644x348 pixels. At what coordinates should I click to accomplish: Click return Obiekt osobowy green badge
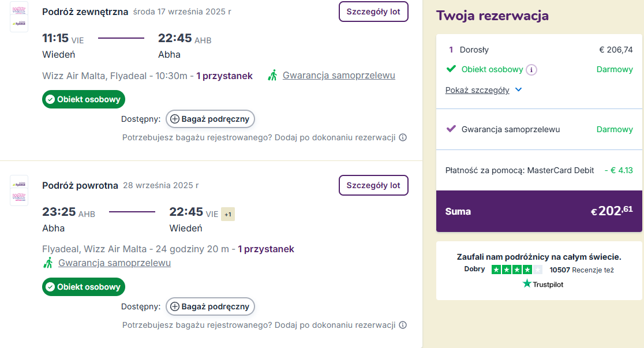click(84, 287)
